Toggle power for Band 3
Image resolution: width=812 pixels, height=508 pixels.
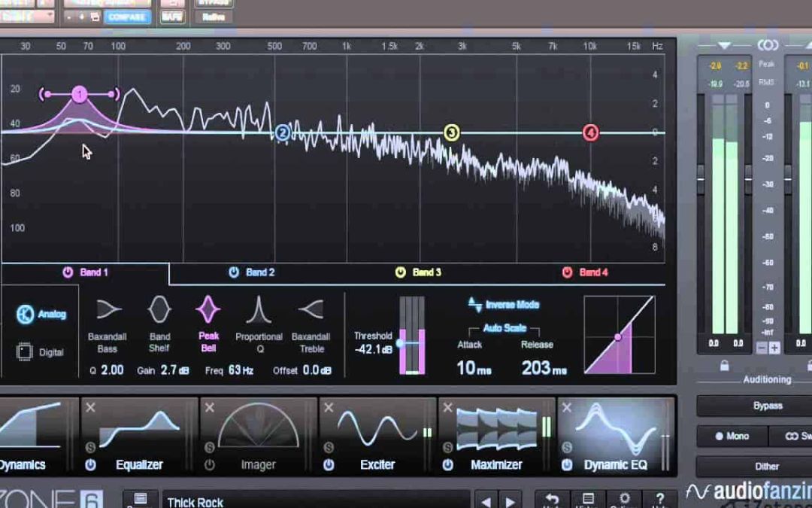coord(400,272)
